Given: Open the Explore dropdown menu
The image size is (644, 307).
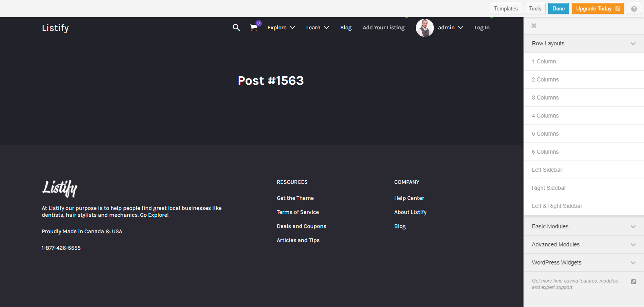Looking at the screenshot, I should pos(281,28).
